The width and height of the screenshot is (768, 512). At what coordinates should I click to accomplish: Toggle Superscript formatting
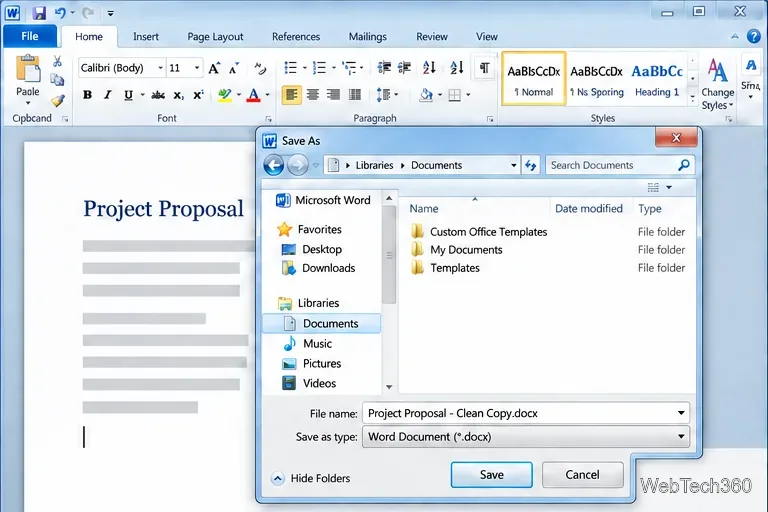coord(198,95)
